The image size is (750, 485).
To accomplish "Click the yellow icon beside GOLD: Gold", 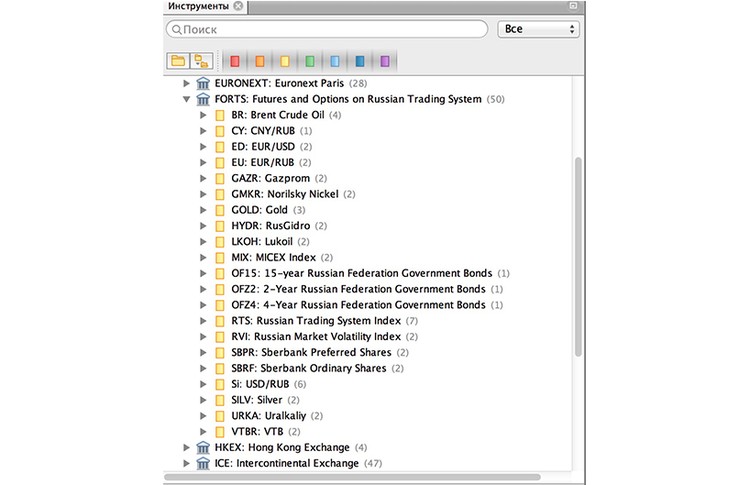I will pos(220,210).
